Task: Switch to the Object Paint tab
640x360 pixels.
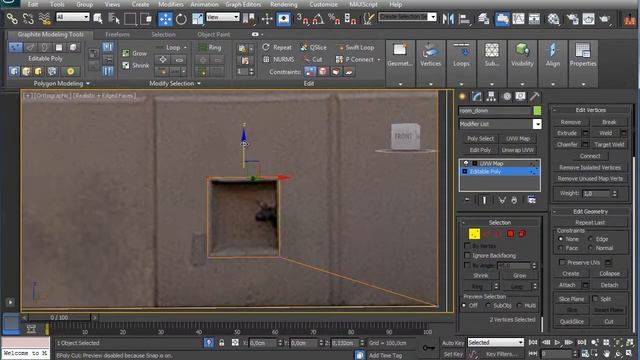Action: pos(214,35)
